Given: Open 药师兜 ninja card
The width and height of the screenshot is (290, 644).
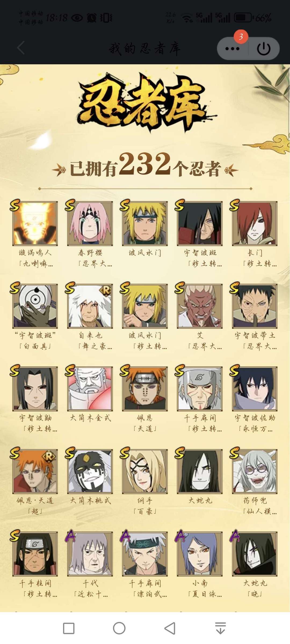Looking at the screenshot, I should pyautogui.click(x=255, y=471).
